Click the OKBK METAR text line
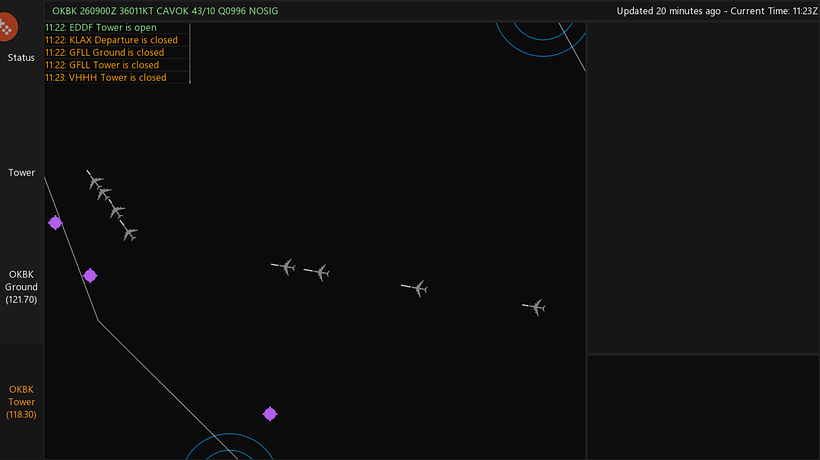Viewport: 820px width, 460px height. pos(165,11)
